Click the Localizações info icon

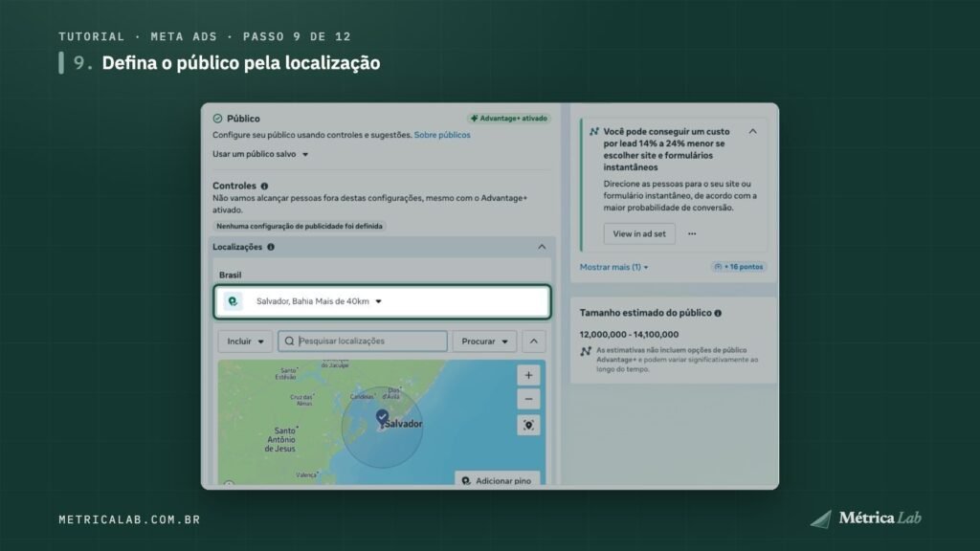tap(271, 247)
